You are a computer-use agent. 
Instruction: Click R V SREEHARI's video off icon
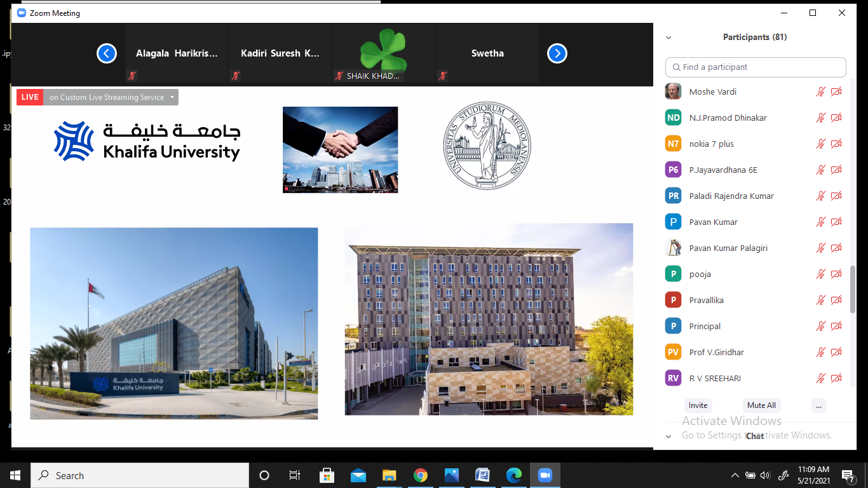click(x=836, y=379)
